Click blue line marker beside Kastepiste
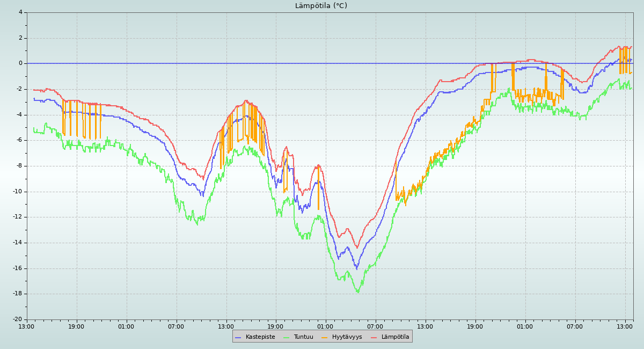Image resolution: width=644 pixels, height=349 pixels. click(238, 337)
